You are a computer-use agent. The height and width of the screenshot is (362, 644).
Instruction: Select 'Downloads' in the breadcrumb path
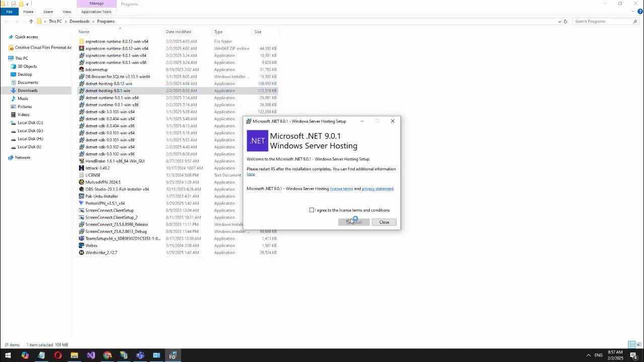(79, 21)
